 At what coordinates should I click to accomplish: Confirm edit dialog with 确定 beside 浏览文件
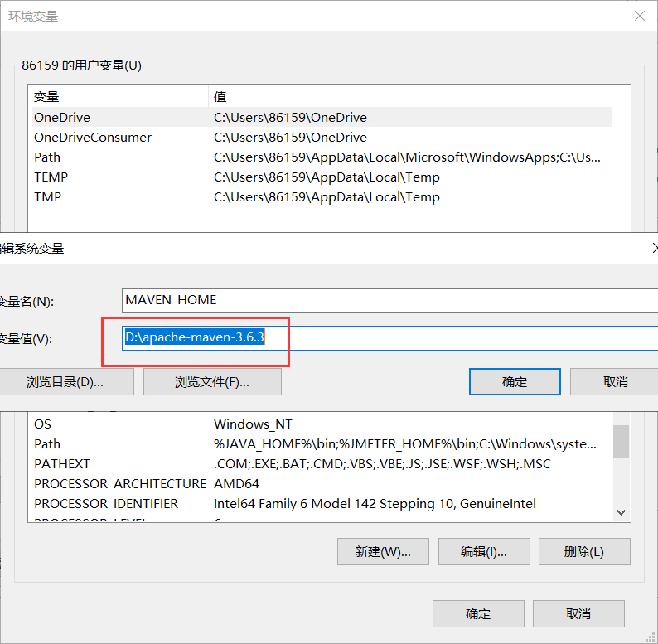(514, 381)
